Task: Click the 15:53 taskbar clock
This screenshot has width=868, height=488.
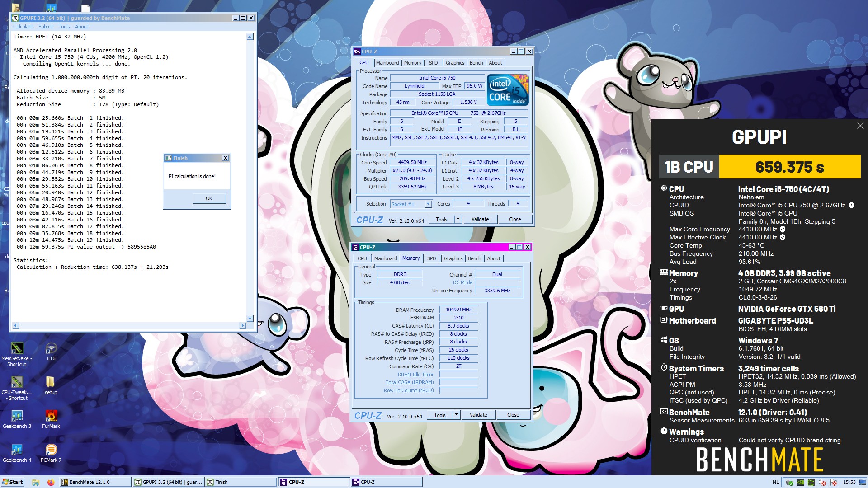Action: 849,482
